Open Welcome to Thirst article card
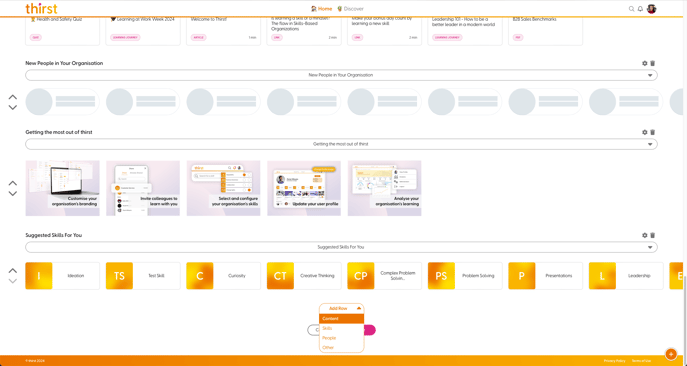 point(223,31)
